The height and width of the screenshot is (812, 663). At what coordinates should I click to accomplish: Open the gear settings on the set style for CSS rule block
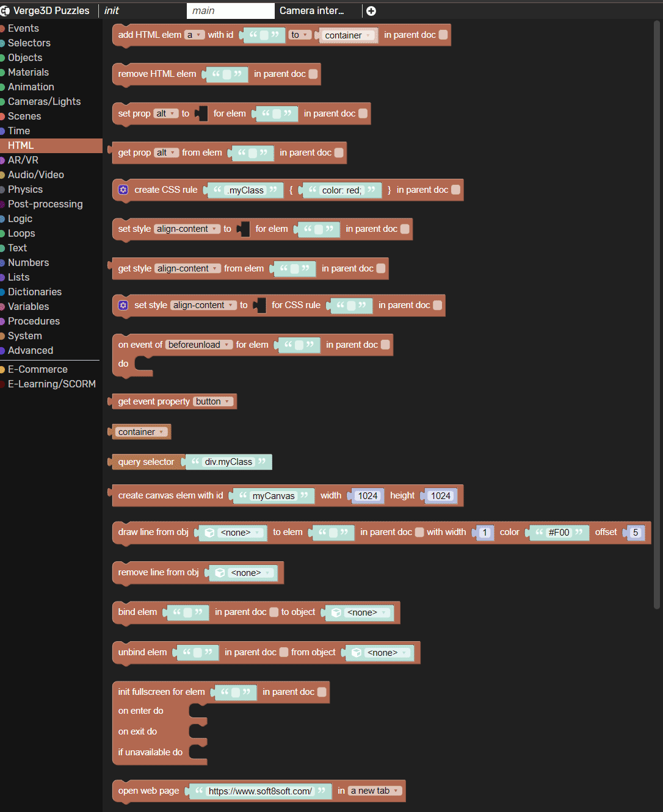tap(123, 305)
